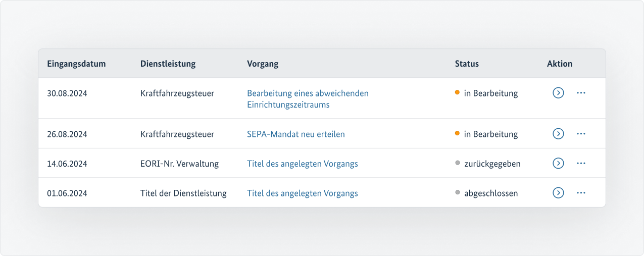Expand three-dot menu for 01.06.2024 row
The height and width of the screenshot is (256, 644).
(x=581, y=193)
